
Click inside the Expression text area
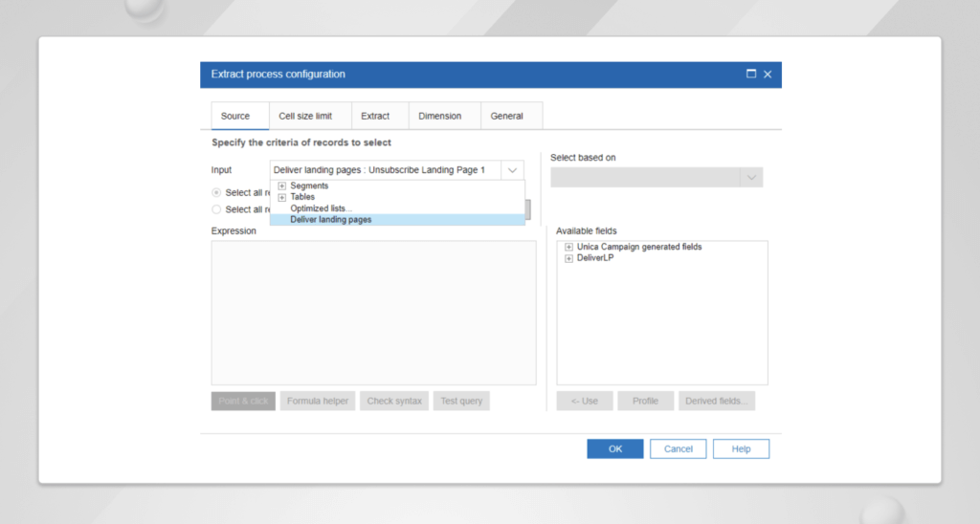click(x=373, y=313)
